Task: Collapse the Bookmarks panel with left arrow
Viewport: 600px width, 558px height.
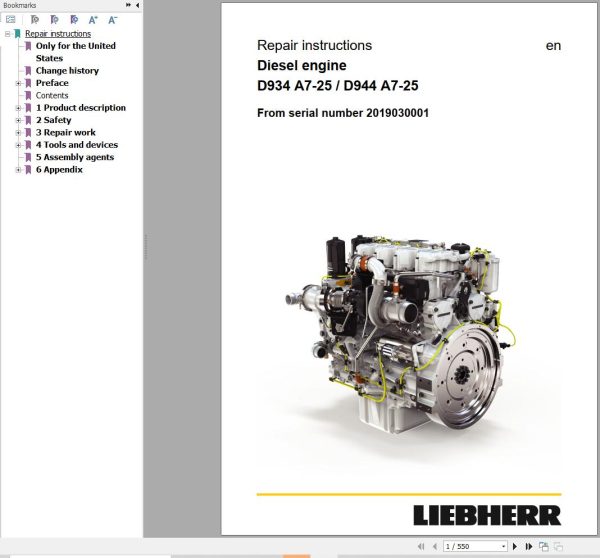Action: (x=137, y=5)
